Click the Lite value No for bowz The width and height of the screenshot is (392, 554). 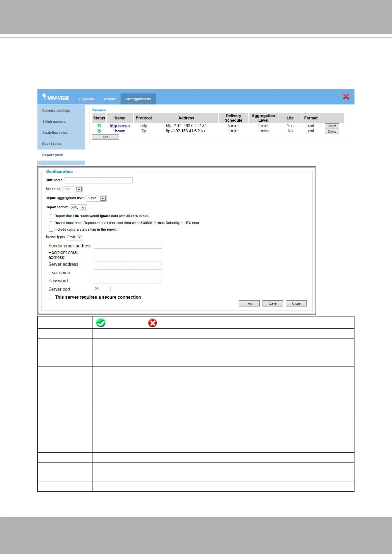290,131
